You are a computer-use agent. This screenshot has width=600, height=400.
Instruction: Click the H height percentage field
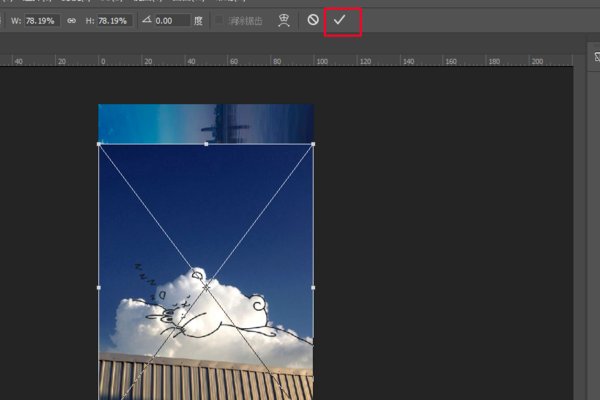click(x=111, y=20)
